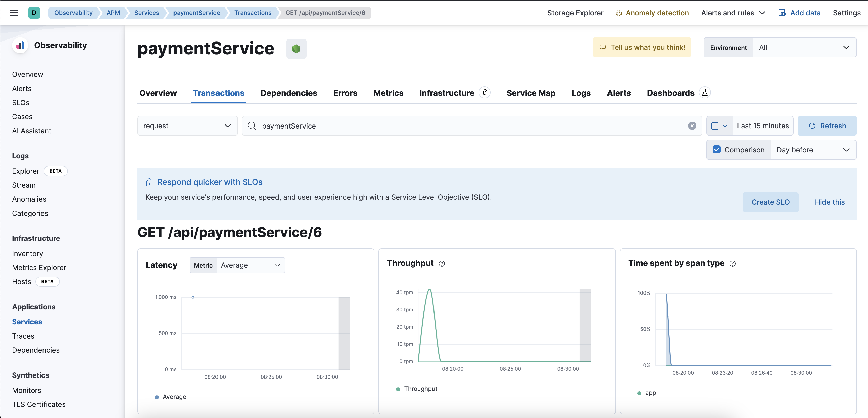Click the Tell us what you think button
This screenshot has height=418, width=868.
pos(642,48)
